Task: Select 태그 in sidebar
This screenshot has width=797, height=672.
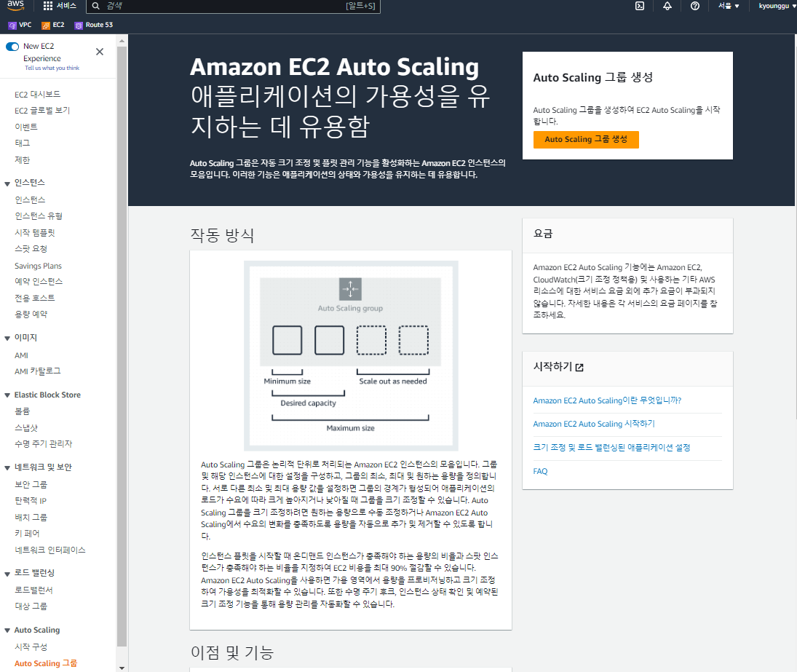Action: pos(23,143)
